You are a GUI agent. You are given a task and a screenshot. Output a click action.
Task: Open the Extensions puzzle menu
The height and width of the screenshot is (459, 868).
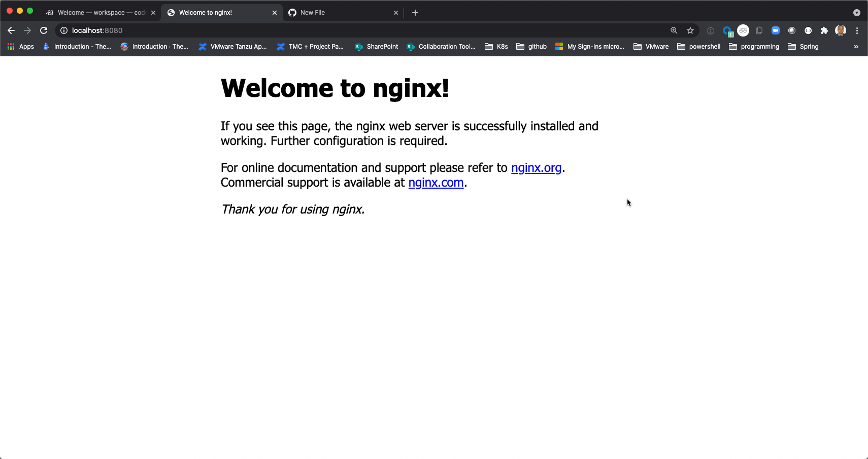tap(824, 30)
